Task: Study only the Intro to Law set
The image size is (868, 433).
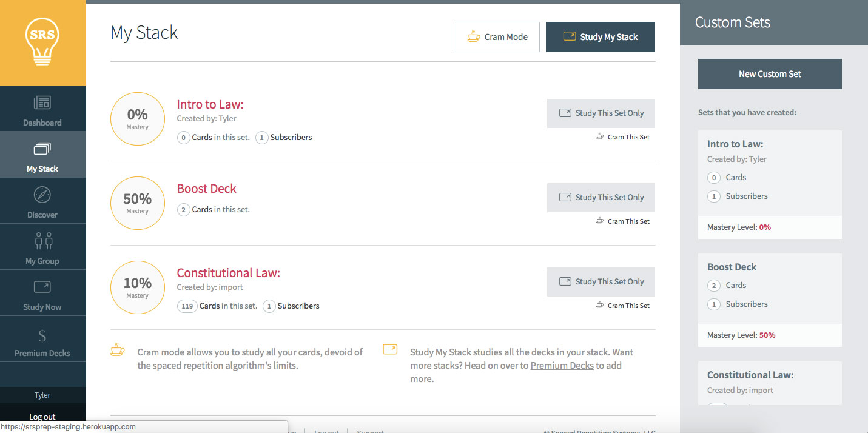Action: point(601,113)
